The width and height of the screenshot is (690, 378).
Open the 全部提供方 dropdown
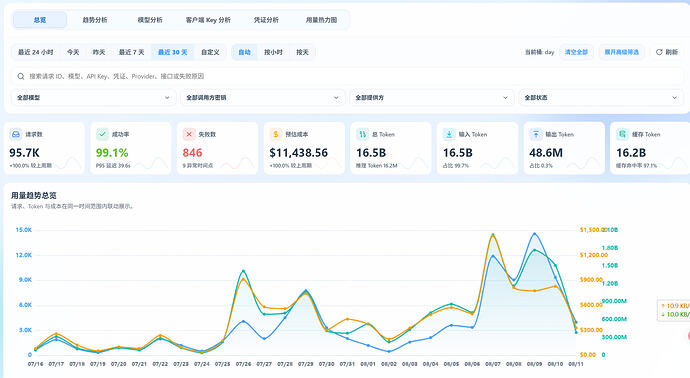coord(432,98)
